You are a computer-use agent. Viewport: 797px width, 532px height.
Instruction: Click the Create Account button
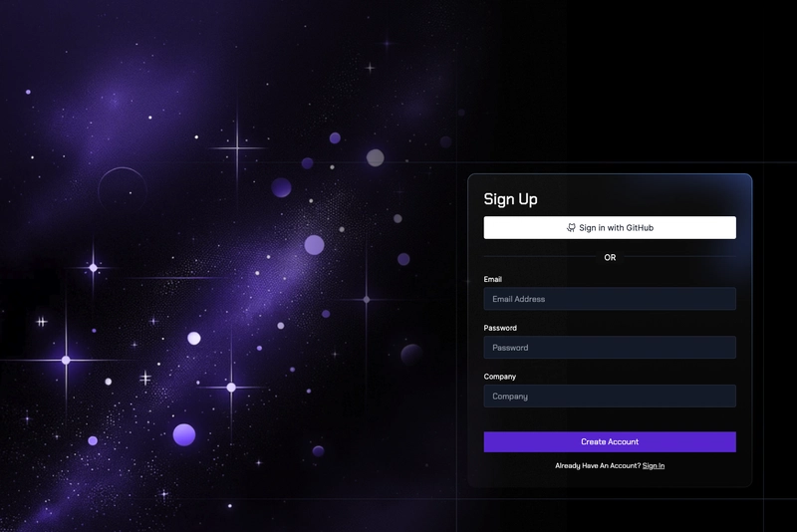click(x=610, y=441)
